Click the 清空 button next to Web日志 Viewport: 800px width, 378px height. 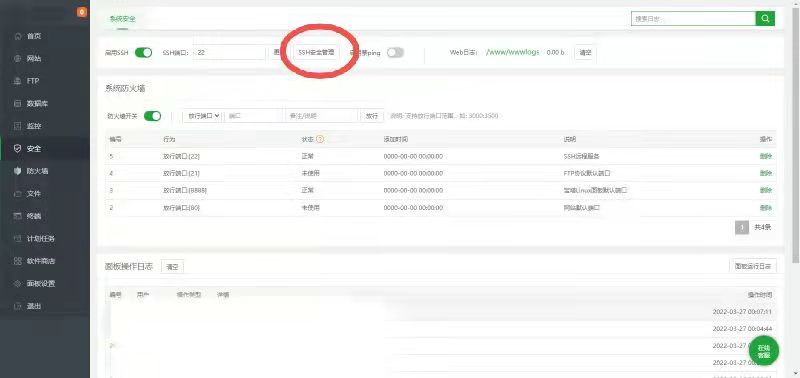pyautogui.click(x=585, y=53)
